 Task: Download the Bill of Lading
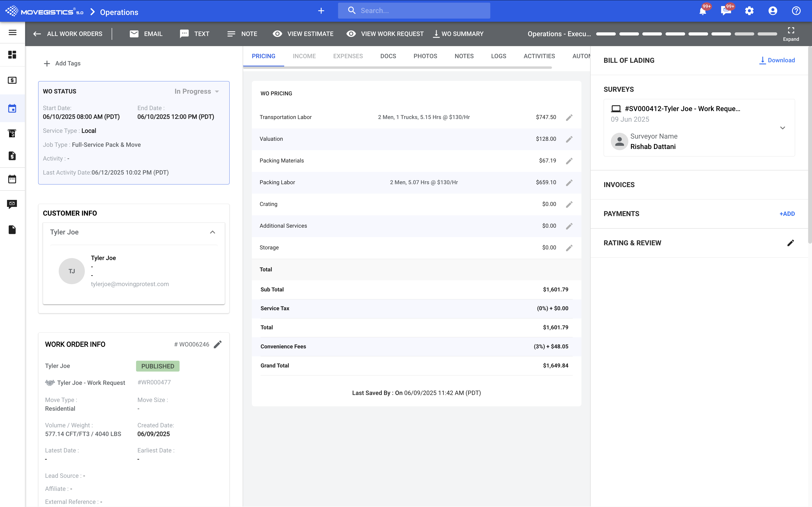[777, 60]
